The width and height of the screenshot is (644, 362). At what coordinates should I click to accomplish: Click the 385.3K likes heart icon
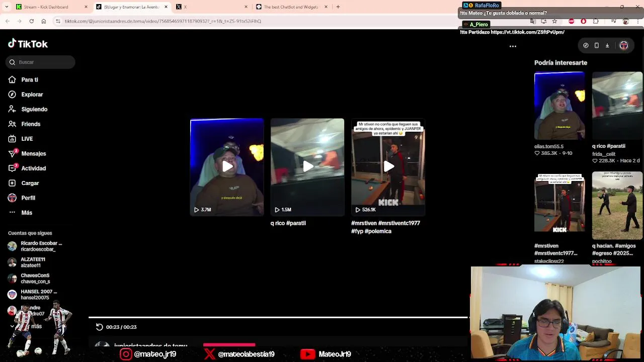537,153
